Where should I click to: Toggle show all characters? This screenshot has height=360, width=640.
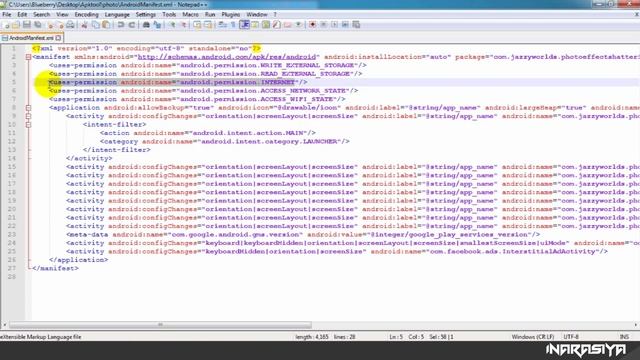(233, 25)
